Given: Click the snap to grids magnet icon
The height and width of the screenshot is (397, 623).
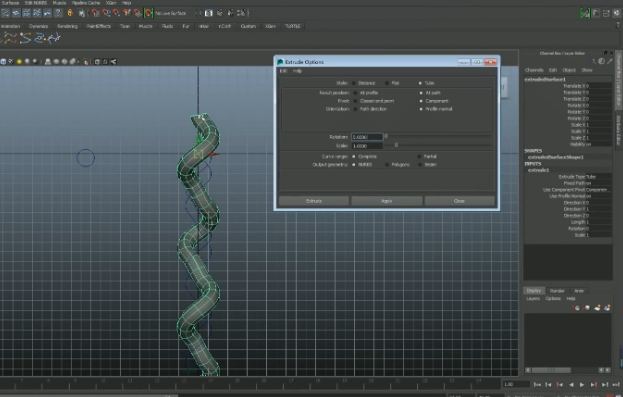Looking at the screenshot, I should [95, 13].
